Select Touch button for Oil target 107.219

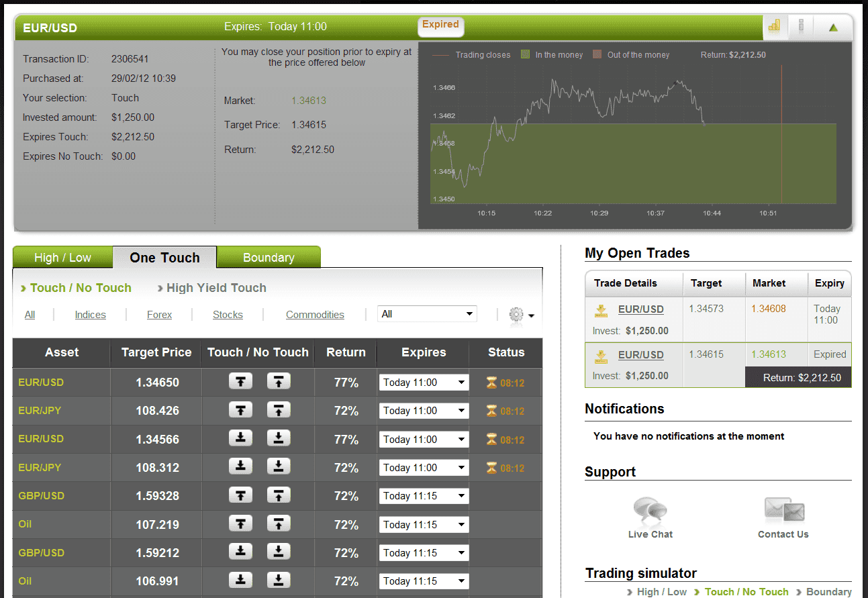pos(240,524)
